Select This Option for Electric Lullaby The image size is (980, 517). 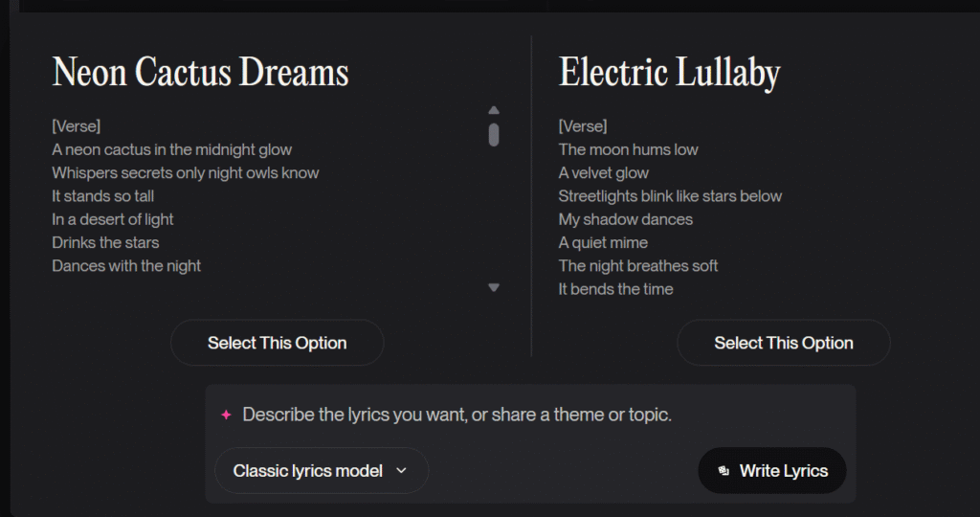[x=783, y=343]
